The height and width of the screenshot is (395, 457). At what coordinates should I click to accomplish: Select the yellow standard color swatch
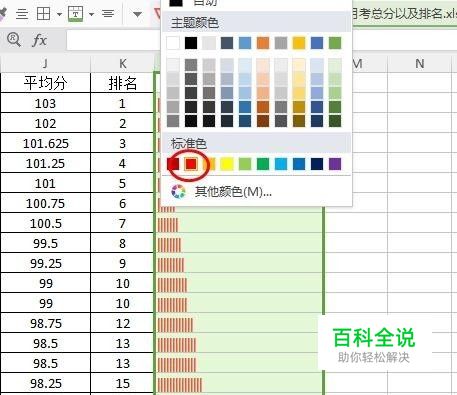coord(227,164)
